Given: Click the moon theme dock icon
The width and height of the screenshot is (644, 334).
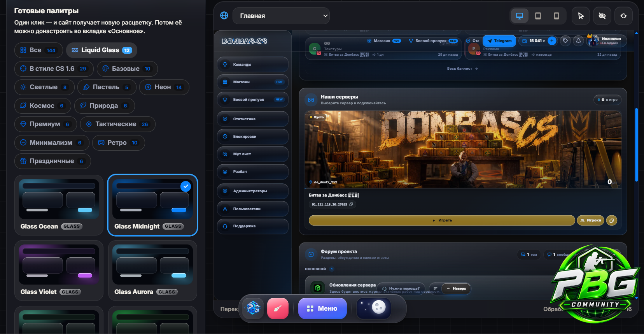Looking at the screenshot, I should tap(374, 308).
